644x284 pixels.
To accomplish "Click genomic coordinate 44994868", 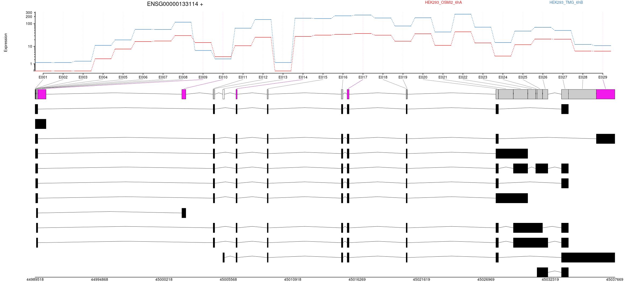I will pos(100,279).
